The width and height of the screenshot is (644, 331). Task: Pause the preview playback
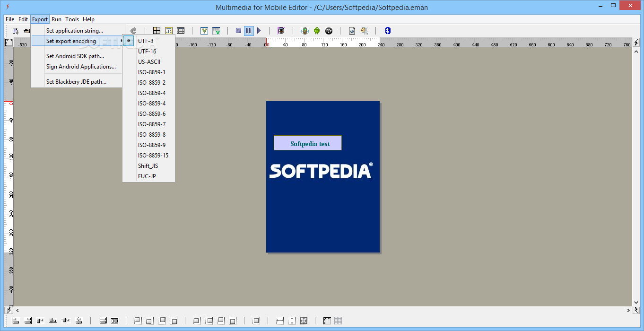click(x=249, y=31)
